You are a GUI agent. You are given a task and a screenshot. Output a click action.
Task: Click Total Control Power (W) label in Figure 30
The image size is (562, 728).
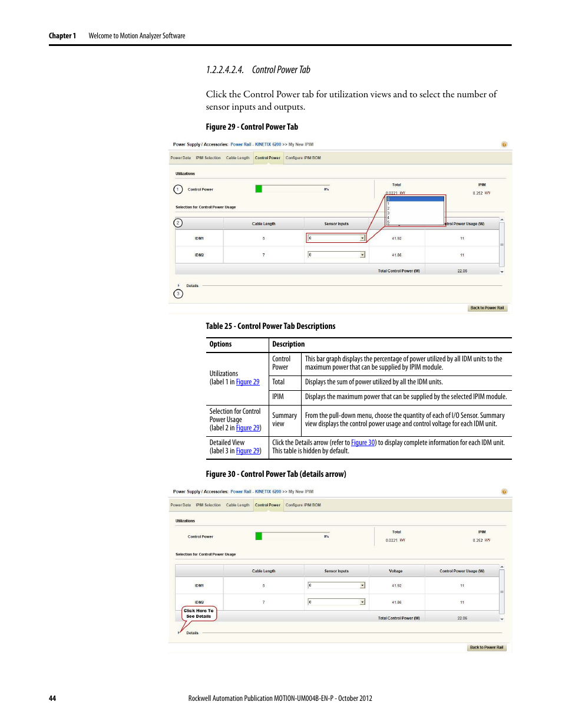point(399,618)
